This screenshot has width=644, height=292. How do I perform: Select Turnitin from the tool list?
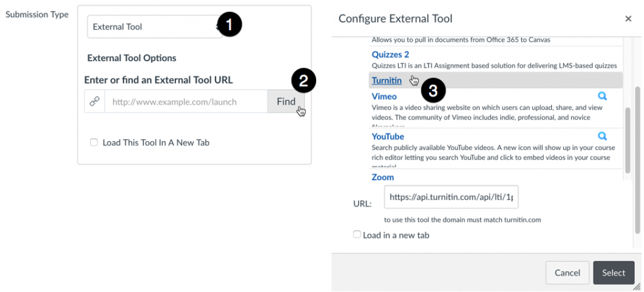point(386,80)
